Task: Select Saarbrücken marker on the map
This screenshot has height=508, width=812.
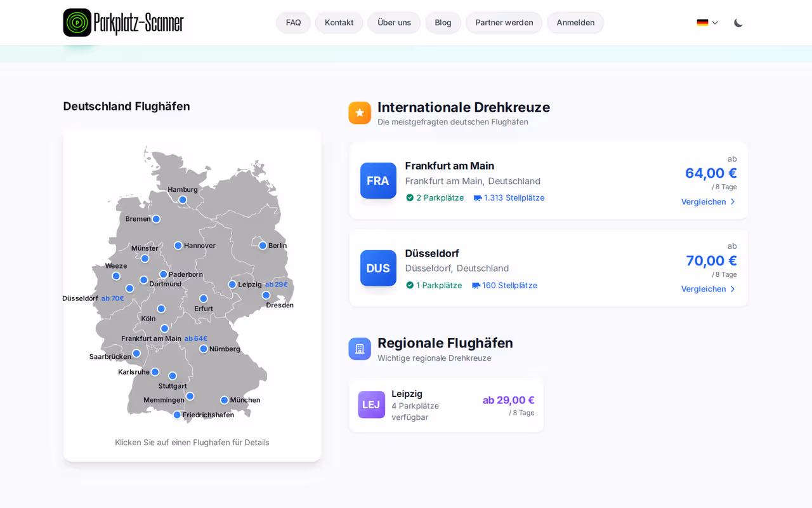Action: click(136, 353)
